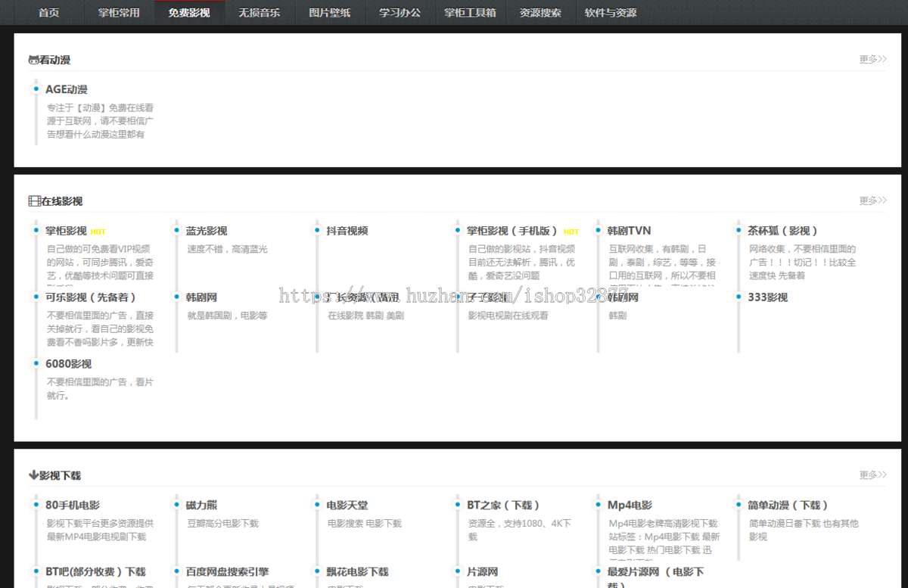
Task: Open the 茶杯狐(影视) link
Action: click(x=783, y=231)
